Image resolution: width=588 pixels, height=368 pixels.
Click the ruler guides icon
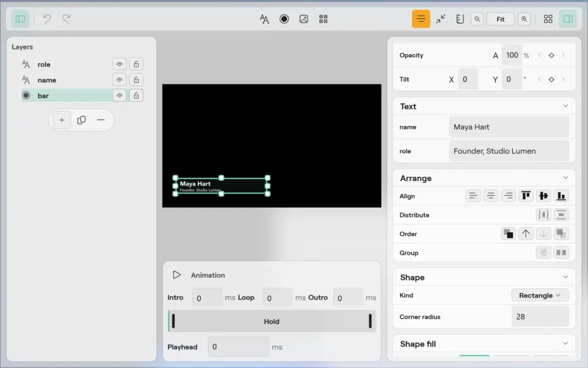pos(460,19)
